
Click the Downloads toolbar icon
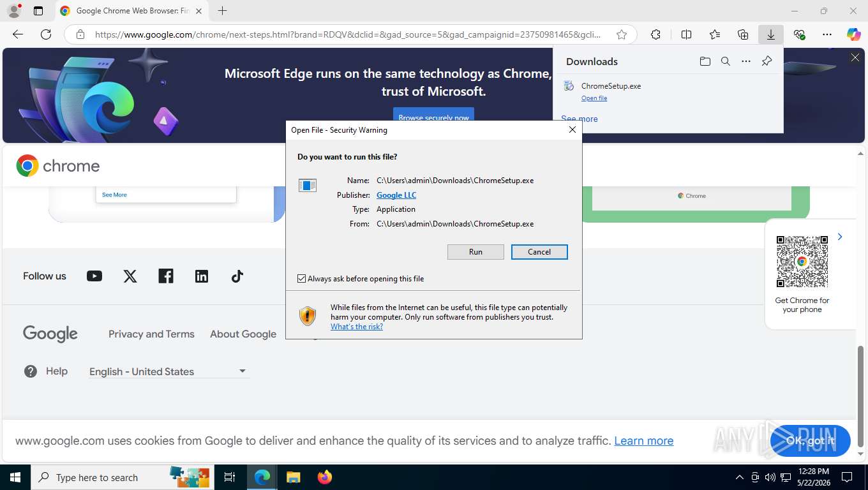click(x=771, y=34)
